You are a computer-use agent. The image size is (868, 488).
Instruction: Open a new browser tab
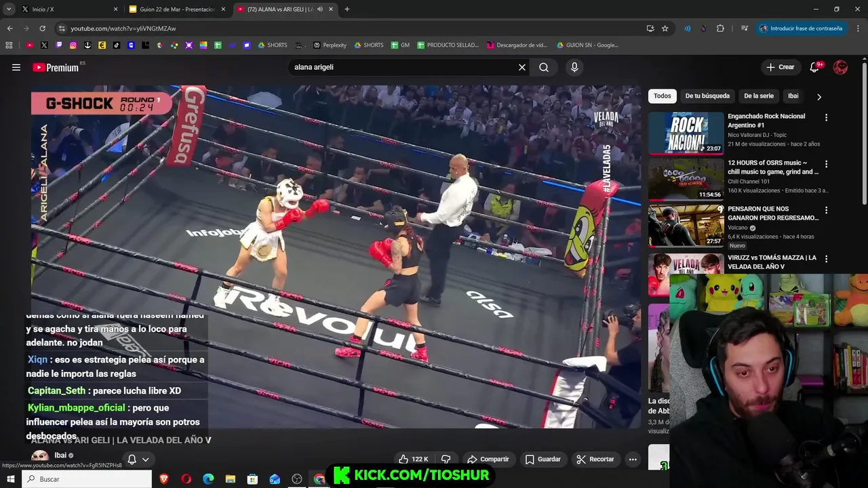(347, 9)
